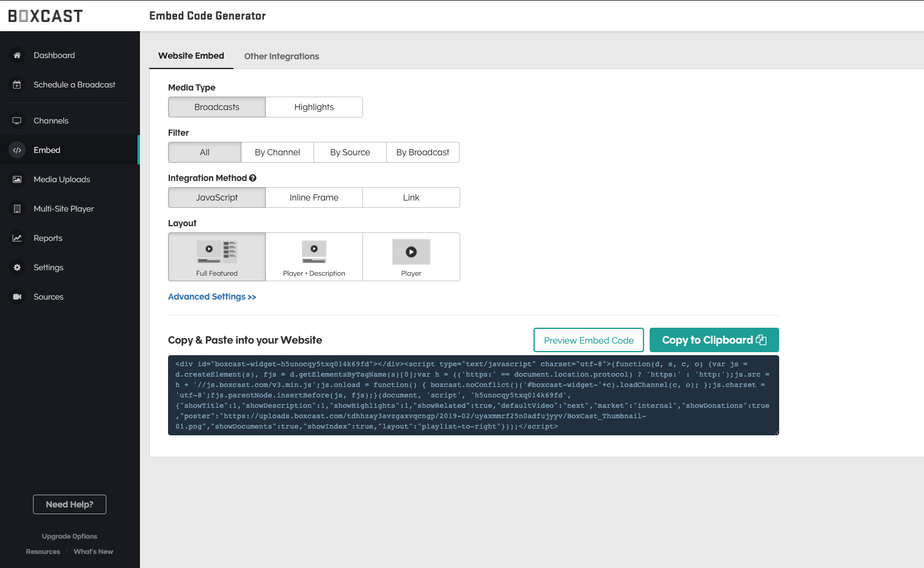The width and height of the screenshot is (924, 568).
Task: Click the Integration Method help question icon
Action: coord(253,178)
